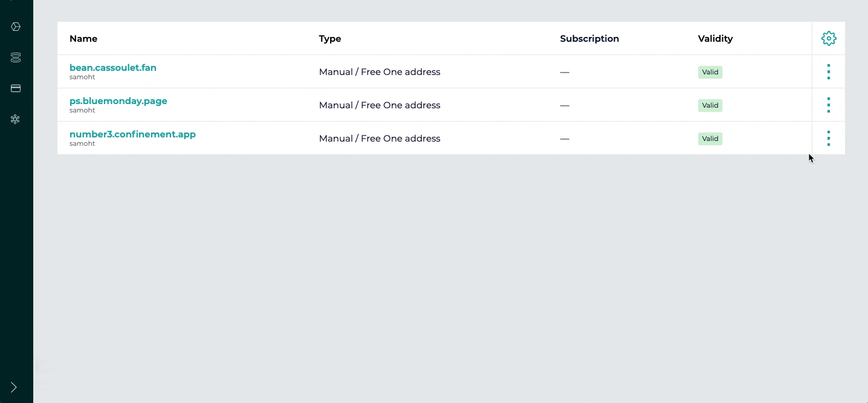Open the bean.cassoulet.fan domain link
Screen dimensions: 868x403
click(x=113, y=68)
